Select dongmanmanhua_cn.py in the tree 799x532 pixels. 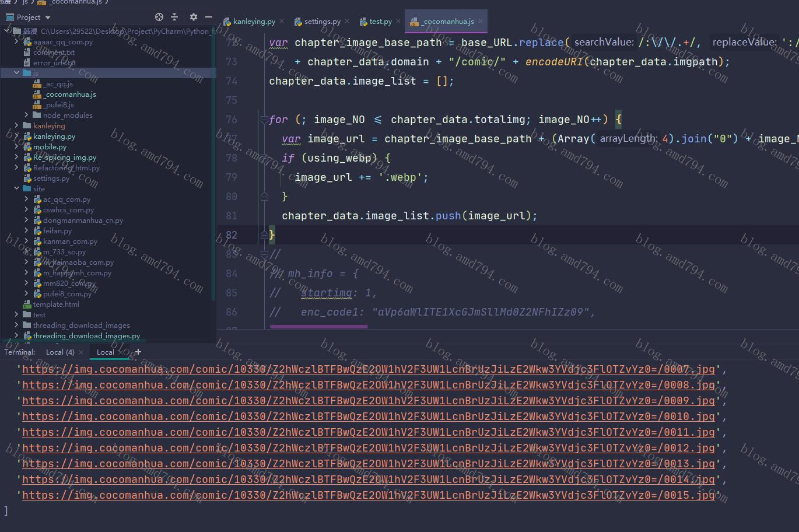[83, 220]
